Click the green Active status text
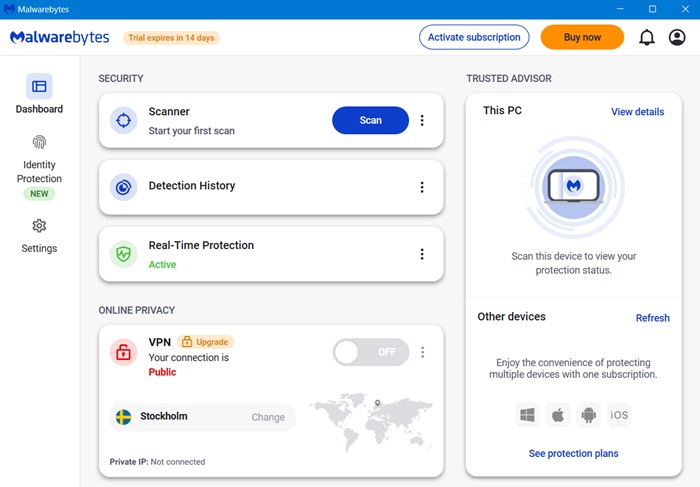 [x=162, y=265]
